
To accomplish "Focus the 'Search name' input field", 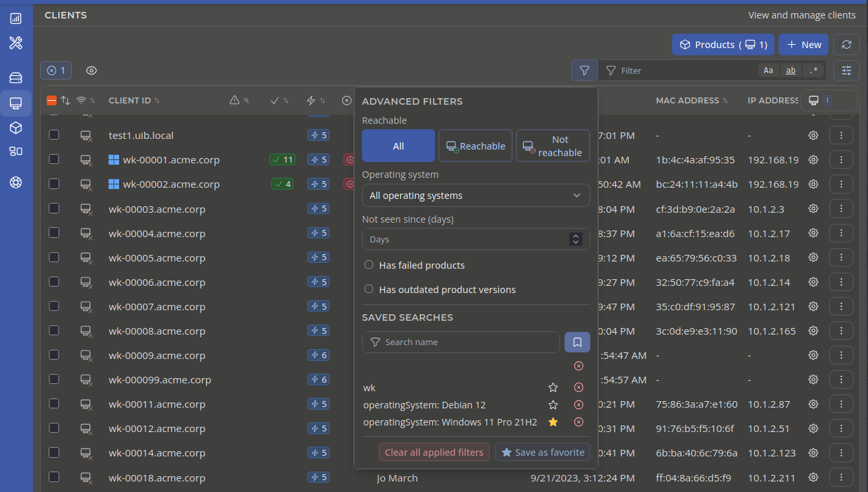I will (461, 342).
